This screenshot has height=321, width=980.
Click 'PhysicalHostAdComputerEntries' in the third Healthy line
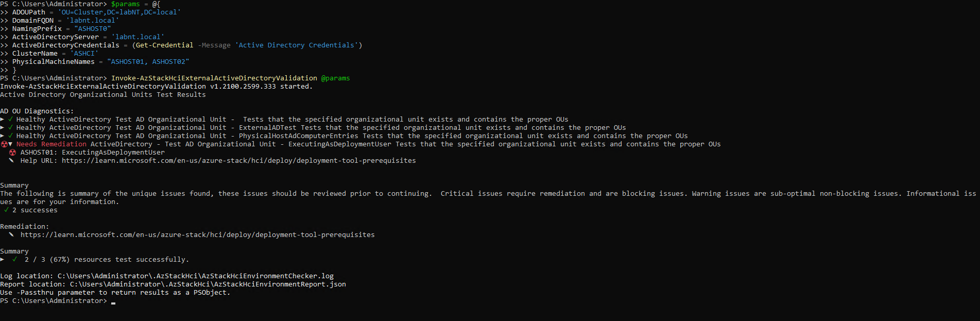299,136
